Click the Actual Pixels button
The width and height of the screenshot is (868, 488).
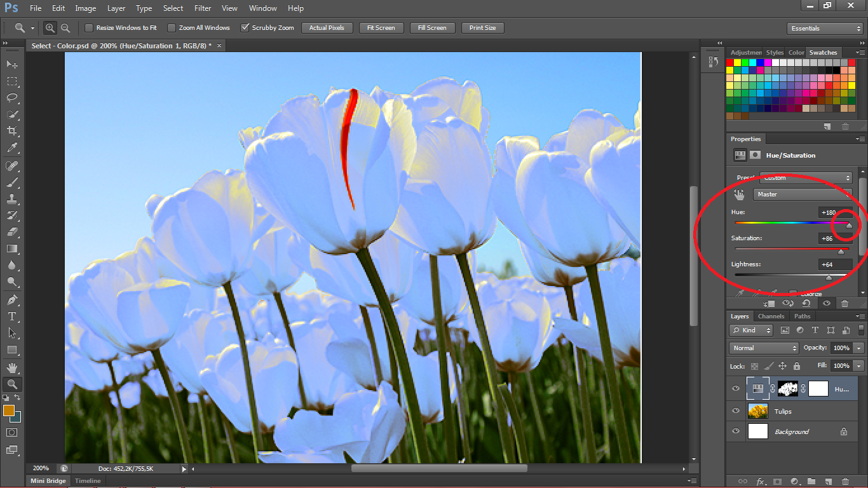tap(327, 28)
